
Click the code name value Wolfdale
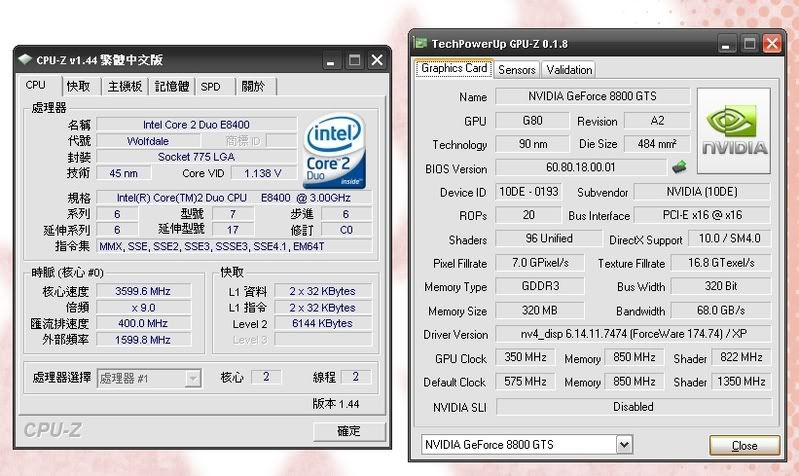click(x=147, y=141)
